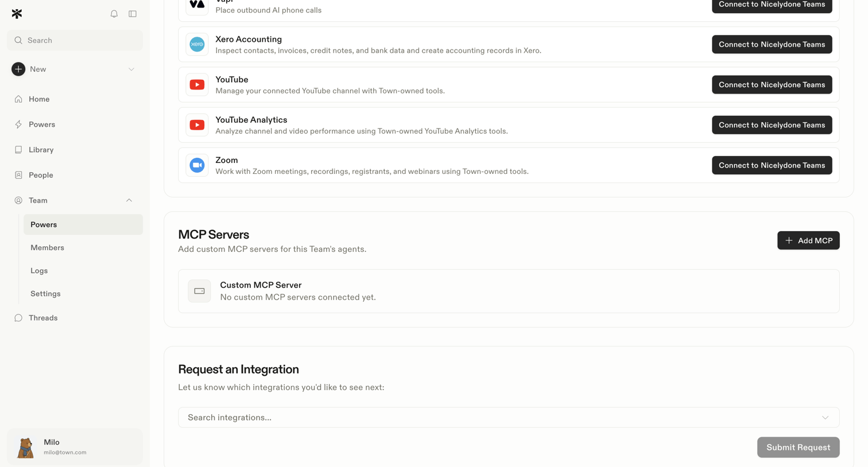The width and height of the screenshot is (868, 467).
Task: Open notifications bell
Action: coord(114,14)
